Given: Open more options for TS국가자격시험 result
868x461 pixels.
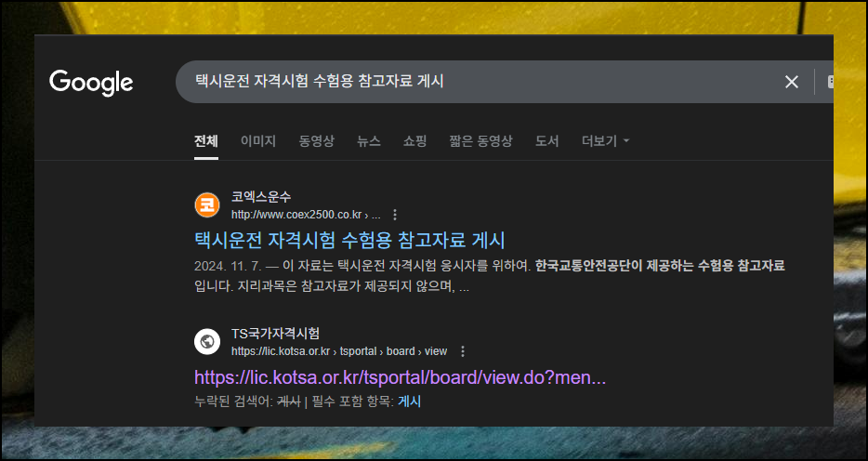Looking at the screenshot, I should click(x=463, y=351).
